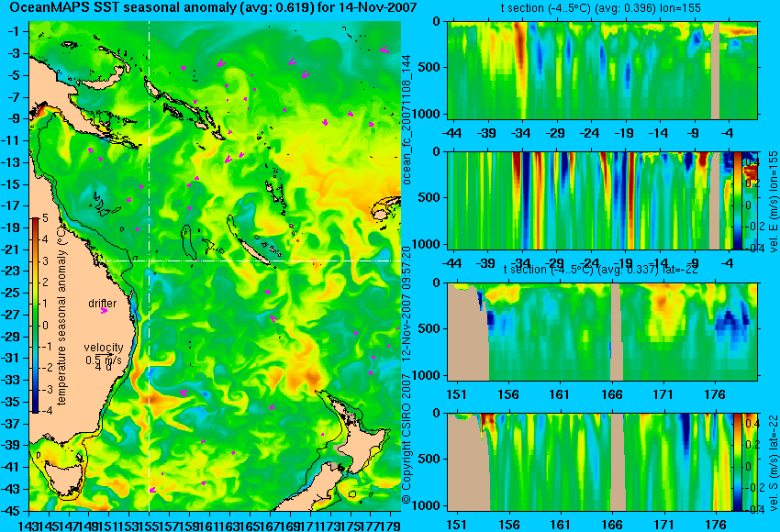Image resolution: width=780 pixels, height=532 pixels.
Task: Click the 't section (avg: 0.396) lon=155' title
Action: coord(602,7)
